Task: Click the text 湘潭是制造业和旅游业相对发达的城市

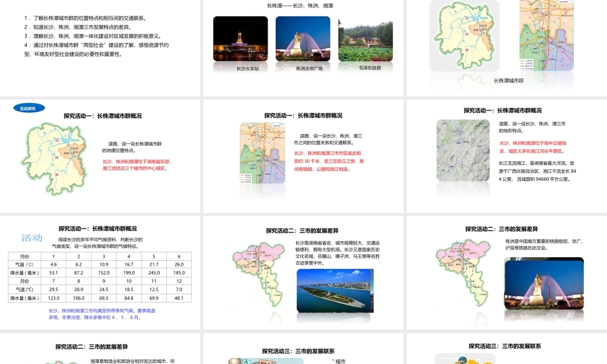Action: tap(133, 362)
